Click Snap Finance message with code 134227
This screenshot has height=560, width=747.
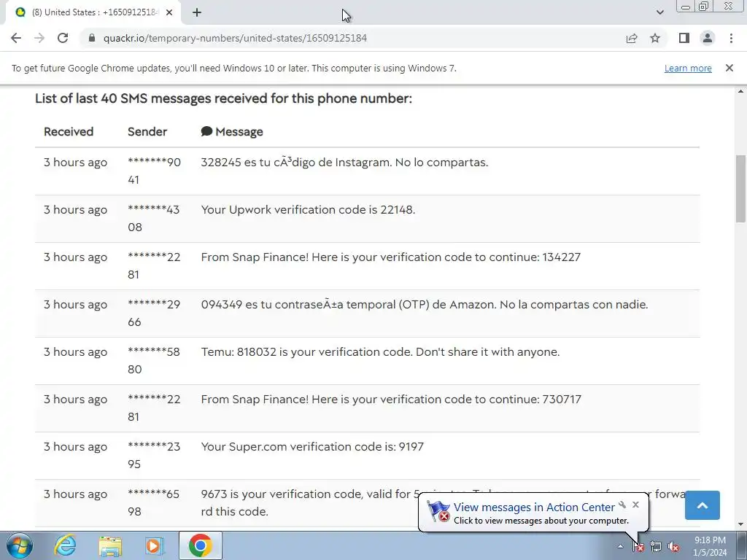tap(391, 257)
